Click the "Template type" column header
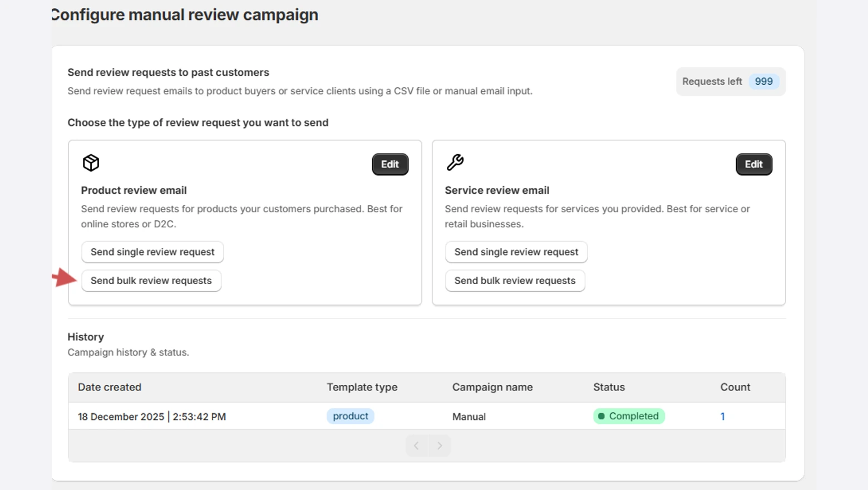The image size is (868, 490). (x=362, y=387)
